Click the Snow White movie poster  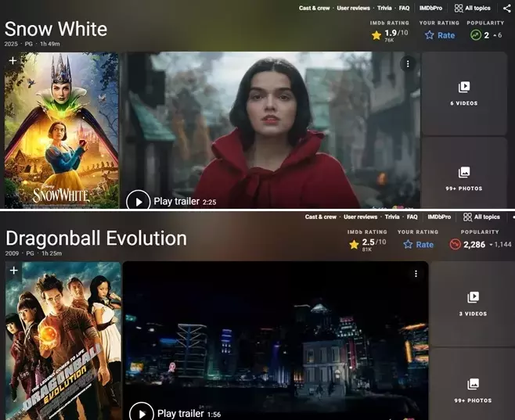tap(61, 130)
